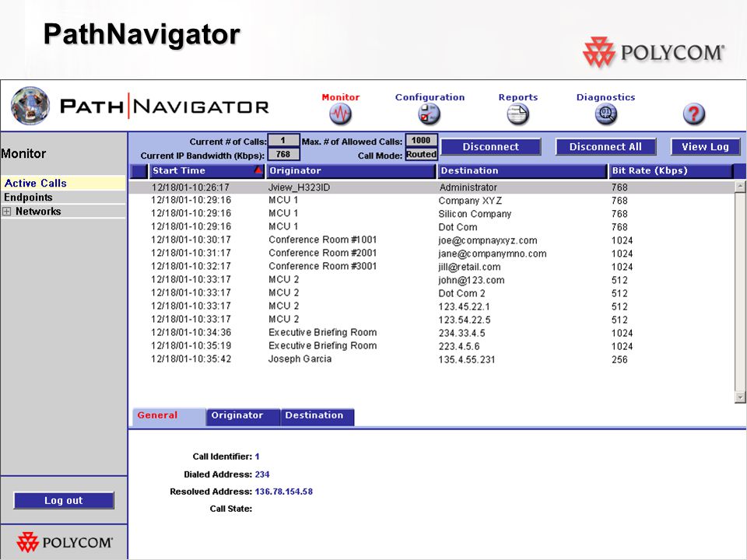This screenshot has width=747, height=560.
Task: Click the Log out button
Action: tap(64, 500)
